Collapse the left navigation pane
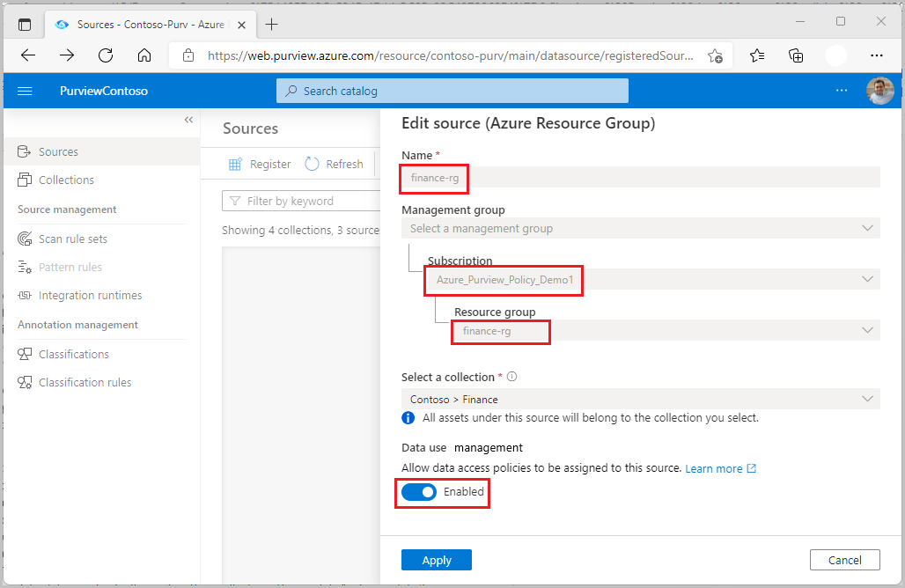The width and height of the screenshot is (905, 588). click(x=188, y=120)
